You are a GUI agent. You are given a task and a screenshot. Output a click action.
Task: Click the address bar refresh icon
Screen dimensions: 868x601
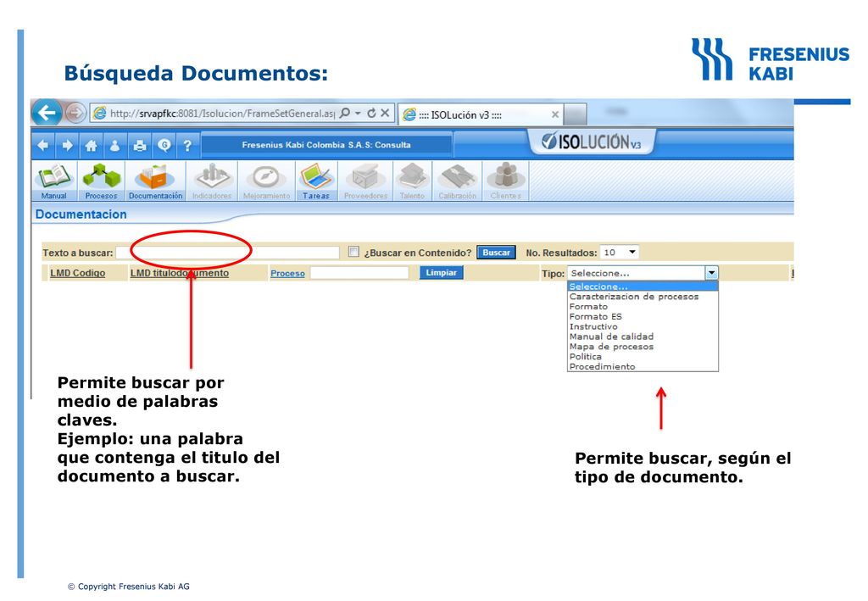coord(371,113)
